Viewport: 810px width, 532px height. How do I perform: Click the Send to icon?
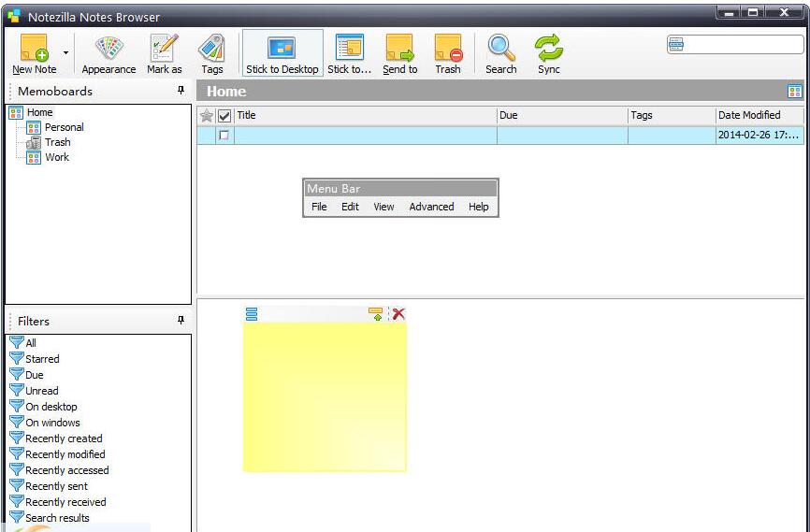399,53
